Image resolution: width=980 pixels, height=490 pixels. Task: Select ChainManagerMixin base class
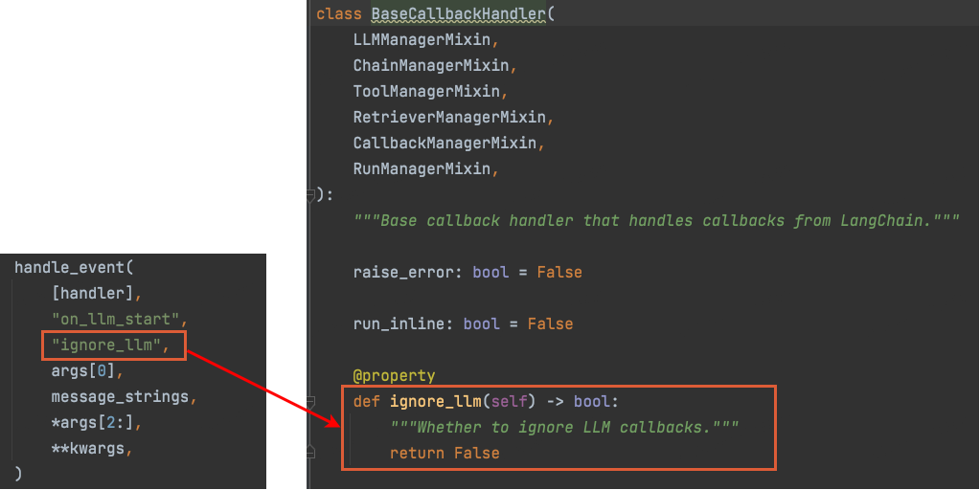coord(431,65)
